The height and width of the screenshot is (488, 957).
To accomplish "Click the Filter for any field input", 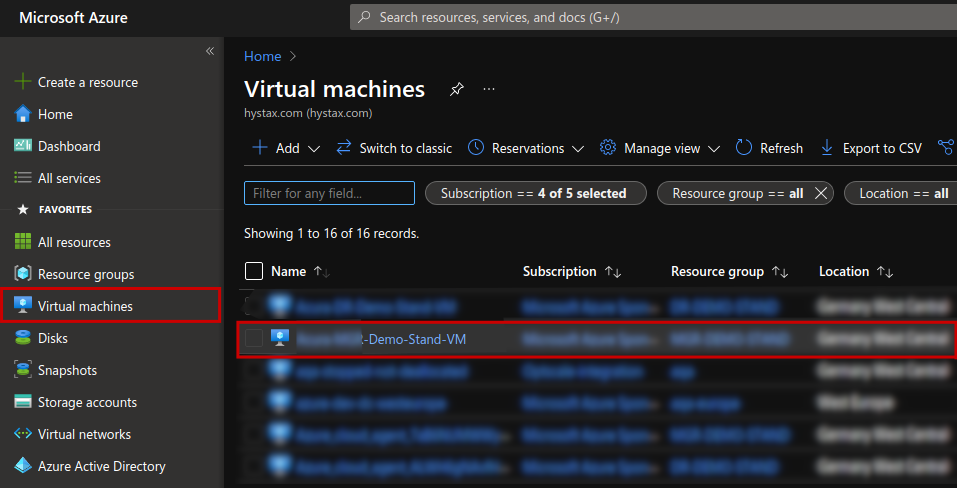I will (329, 193).
